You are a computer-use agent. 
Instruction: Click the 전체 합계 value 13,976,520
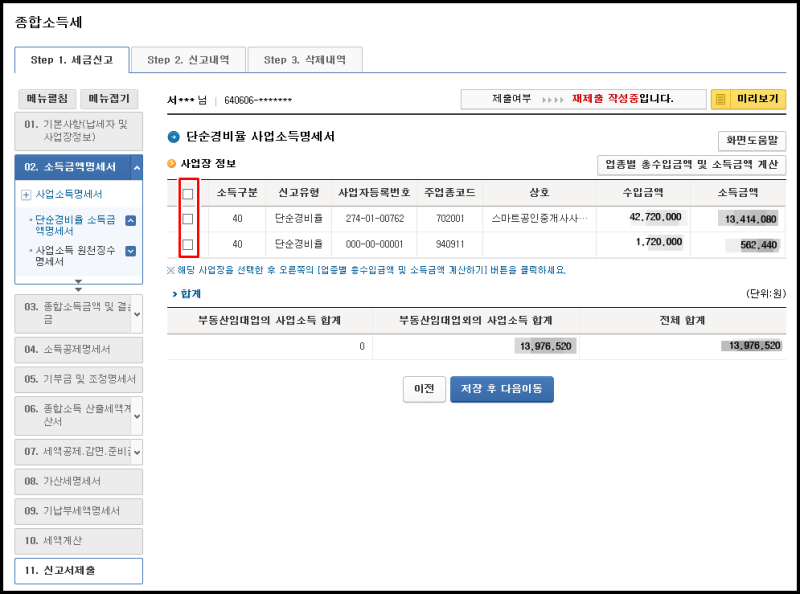click(x=755, y=345)
